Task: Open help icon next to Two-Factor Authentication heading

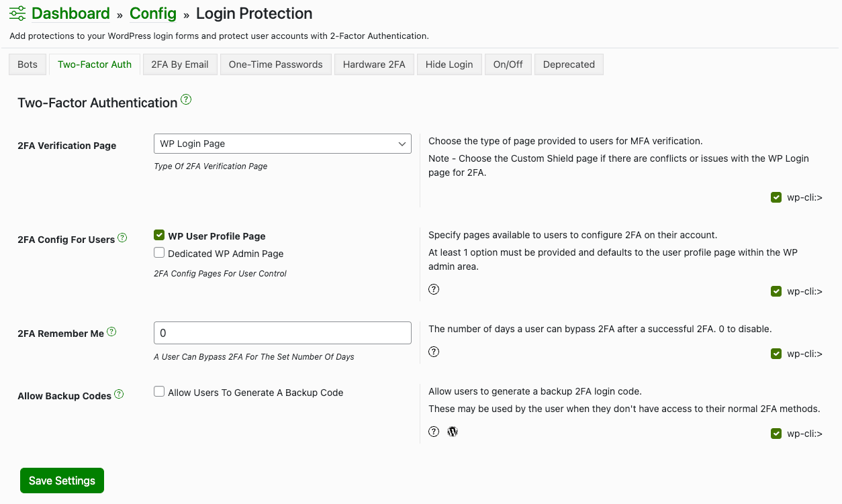Action: 186,100
